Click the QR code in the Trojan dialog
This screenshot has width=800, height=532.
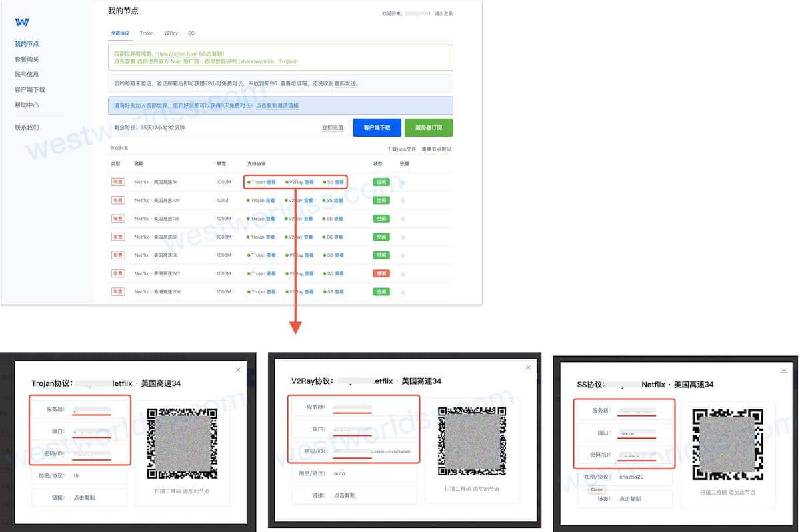(x=181, y=441)
